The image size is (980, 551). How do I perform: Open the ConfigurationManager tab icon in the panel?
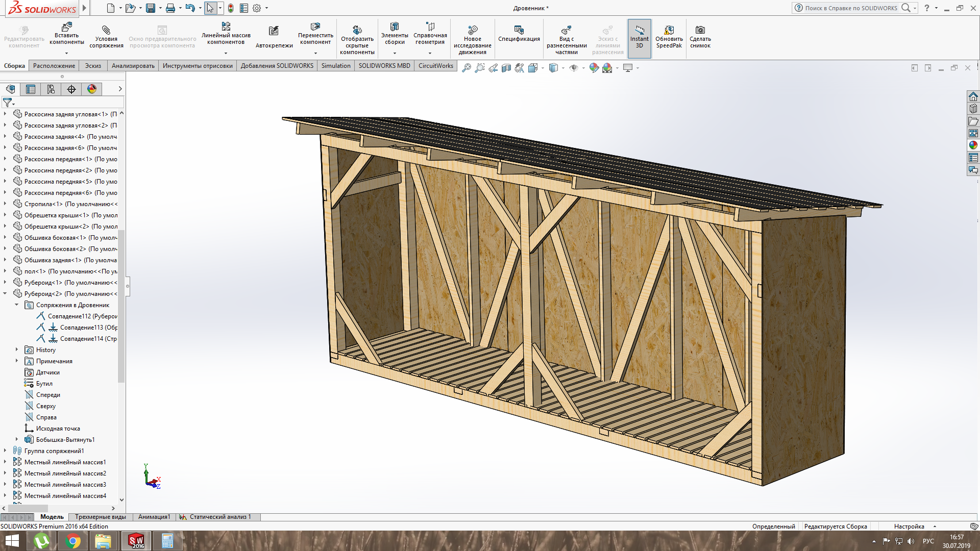[51, 89]
